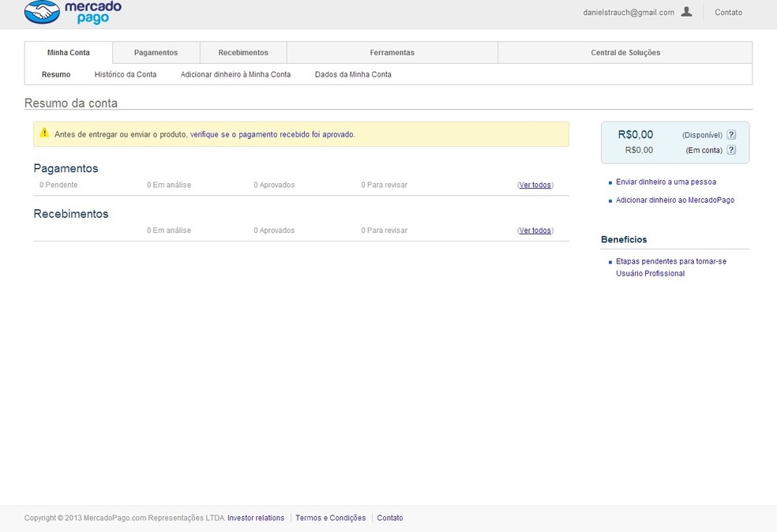Viewport: 777px width, 532px height.
Task: Click the Copyright 2013 MercadoPago.com text
Action: tap(125, 518)
